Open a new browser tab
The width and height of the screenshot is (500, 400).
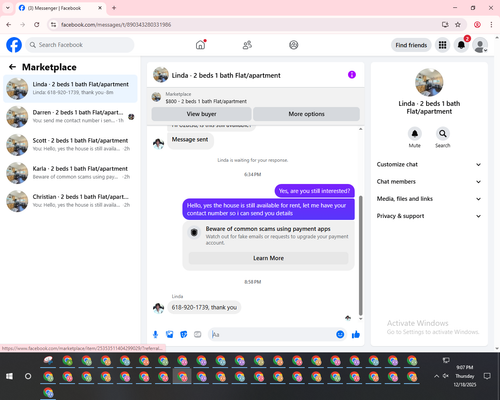(114, 8)
